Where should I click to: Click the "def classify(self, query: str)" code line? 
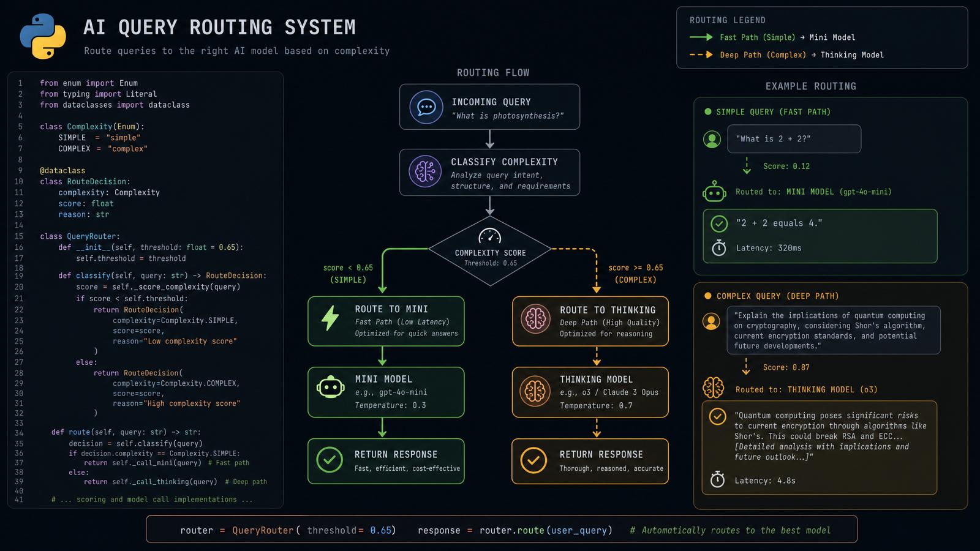162,275
